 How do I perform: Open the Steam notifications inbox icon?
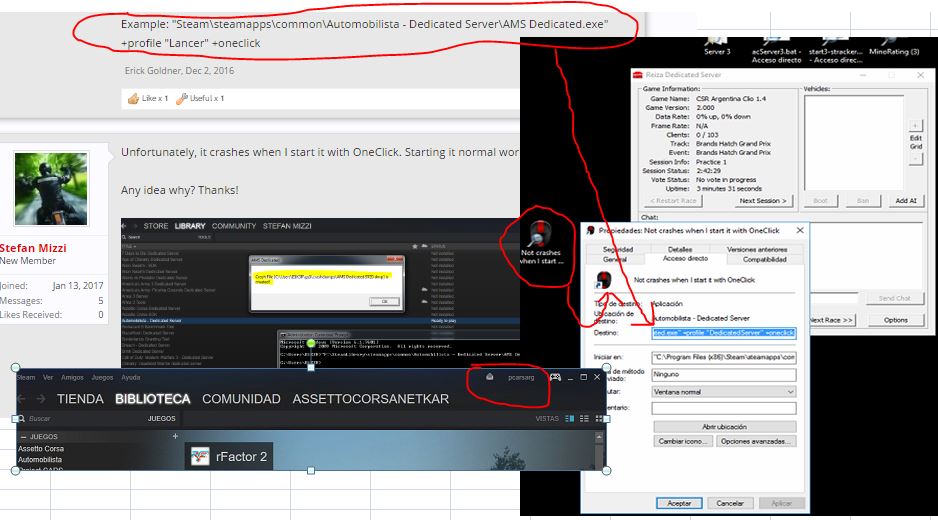pos(489,377)
